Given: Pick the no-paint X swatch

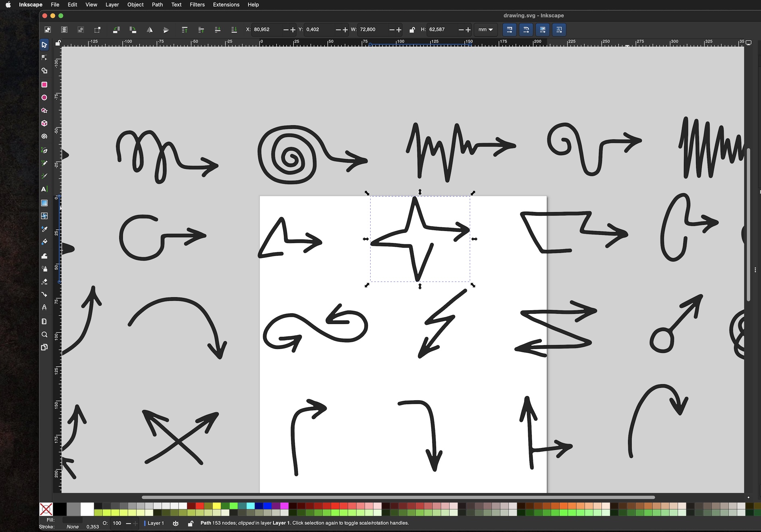Looking at the screenshot, I should click(x=46, y=509).
